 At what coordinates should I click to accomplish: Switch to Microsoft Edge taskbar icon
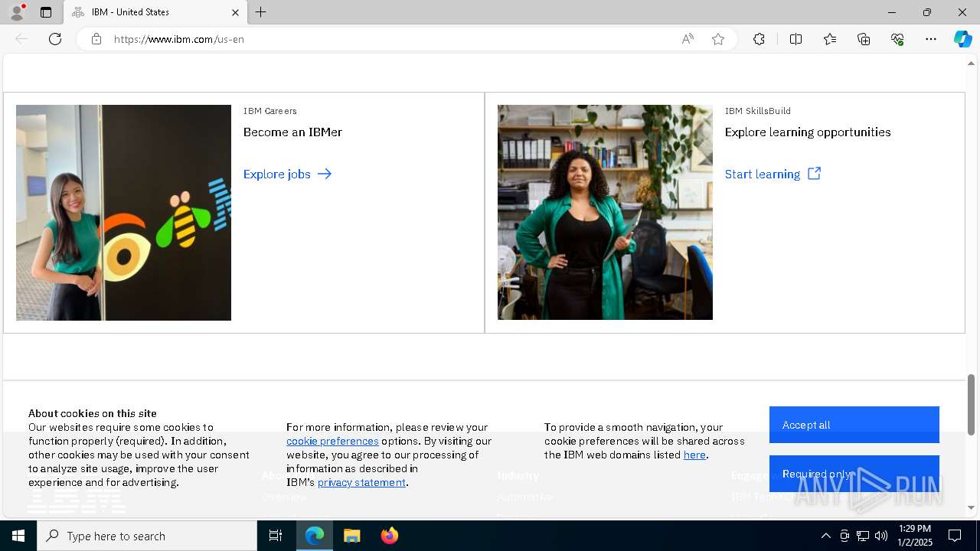click(315, 536)
